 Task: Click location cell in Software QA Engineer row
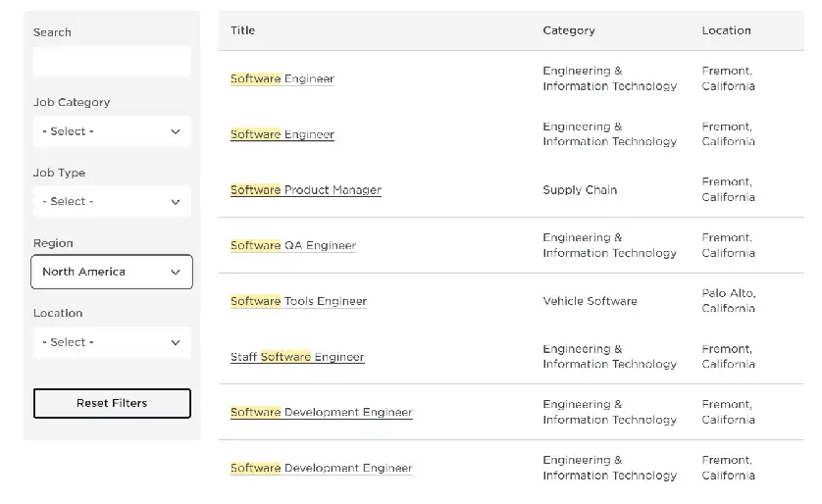point(728,245)
